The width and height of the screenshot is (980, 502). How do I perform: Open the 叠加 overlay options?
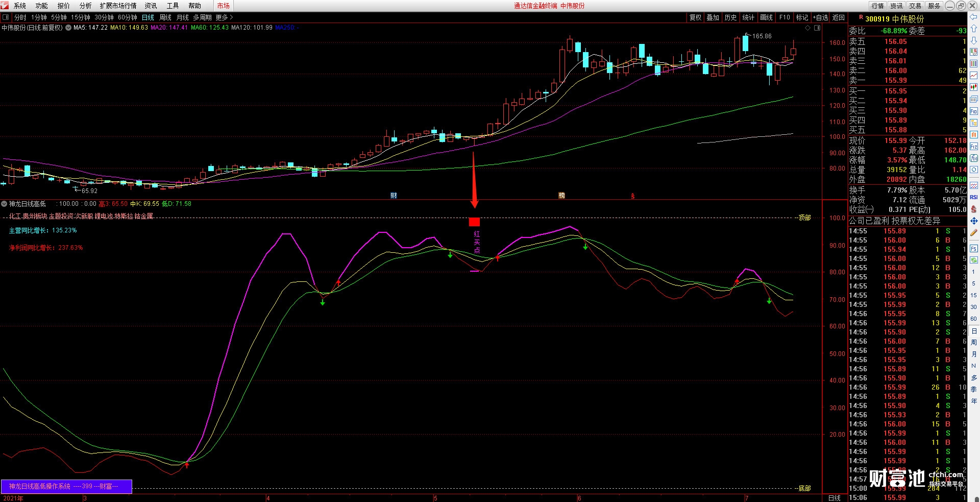click(713, 17)
